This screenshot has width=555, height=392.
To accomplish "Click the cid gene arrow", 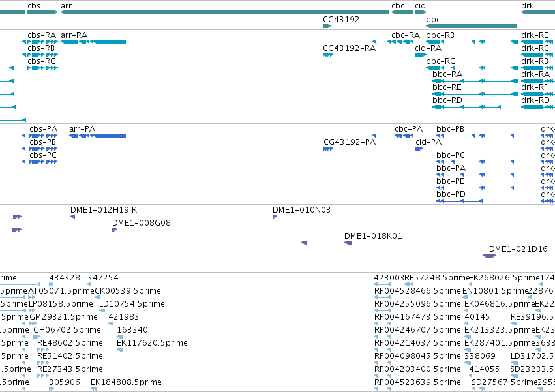I will (421, 12).
